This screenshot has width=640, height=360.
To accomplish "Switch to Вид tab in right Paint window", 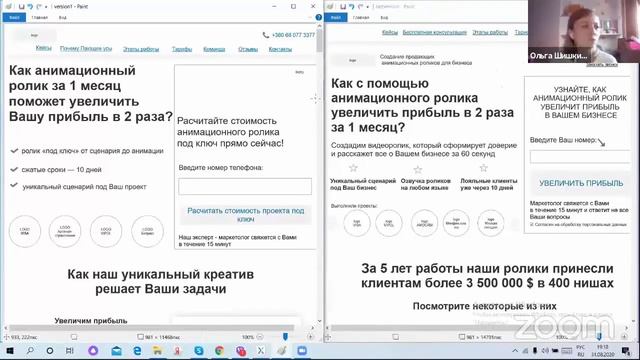I will pos(384,18).
